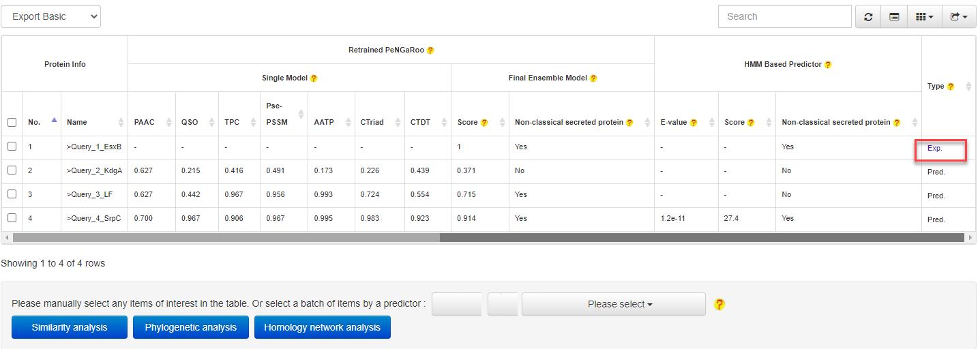
Task: Expand the Please select predictor dropdown
Action: coord(613,304)
